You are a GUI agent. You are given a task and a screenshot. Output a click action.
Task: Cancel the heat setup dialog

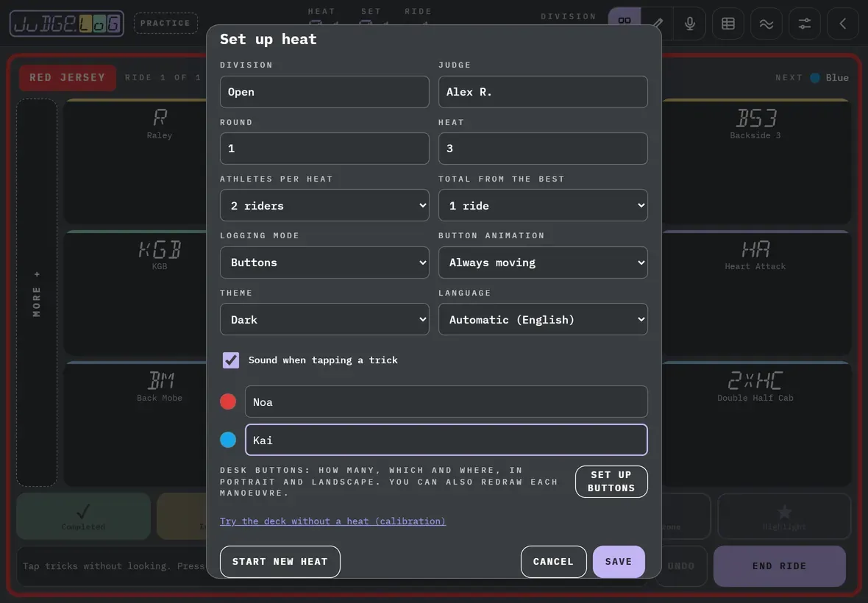[x=554, y=562]
